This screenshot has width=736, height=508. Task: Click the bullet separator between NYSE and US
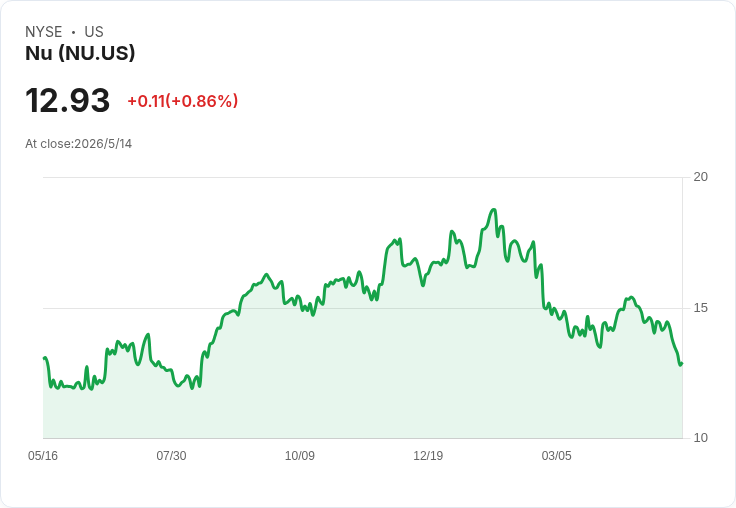pos(73,32)
